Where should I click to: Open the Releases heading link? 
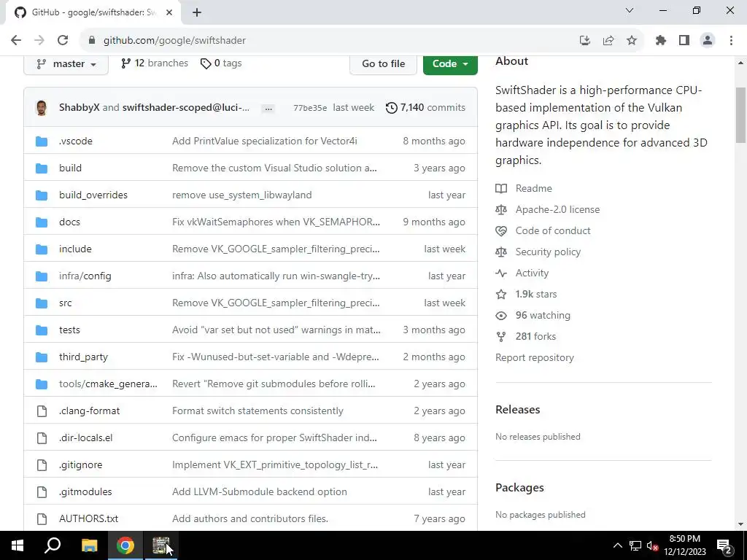tap(518, 410)
